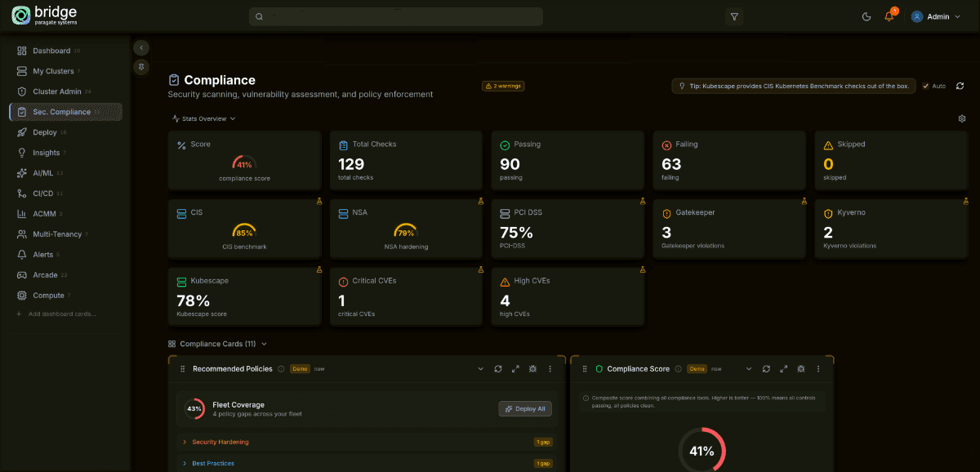Click the Score 41% gauge
Screen dimensions: 980x472
coord(244,163)
